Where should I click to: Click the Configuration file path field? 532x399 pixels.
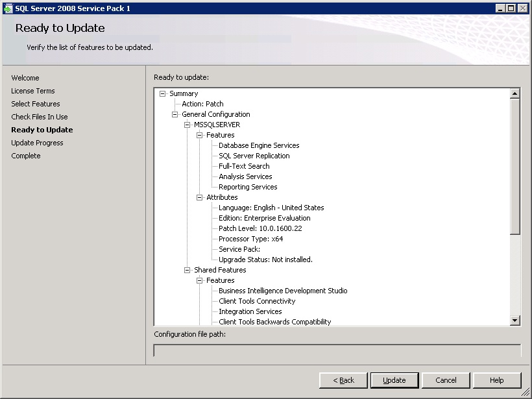[x=337, y=350]
